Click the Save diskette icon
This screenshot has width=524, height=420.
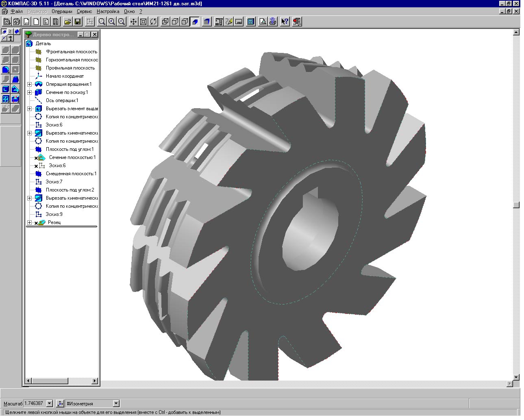click(78, 22)
